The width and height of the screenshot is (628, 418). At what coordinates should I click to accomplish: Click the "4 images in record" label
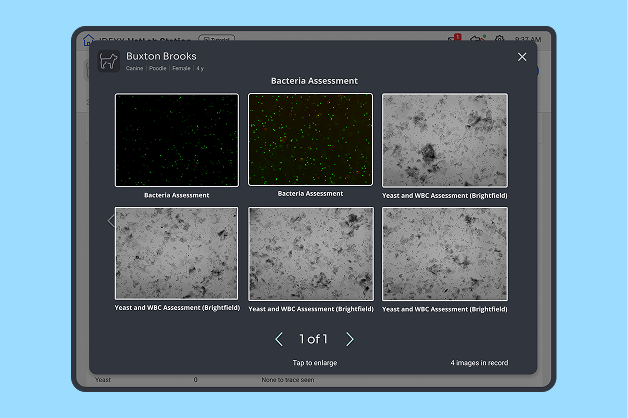[478, 362]
